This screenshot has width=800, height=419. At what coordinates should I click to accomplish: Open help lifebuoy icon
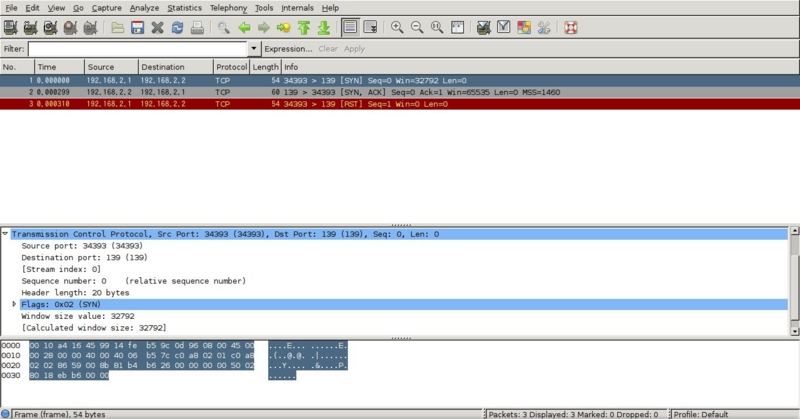click(x=571, y=28)
